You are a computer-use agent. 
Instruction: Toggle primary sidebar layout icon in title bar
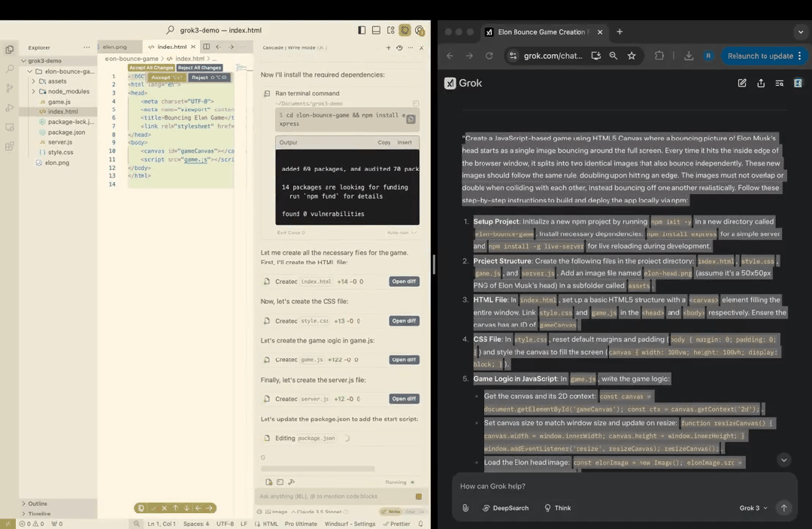pos(362,30)
